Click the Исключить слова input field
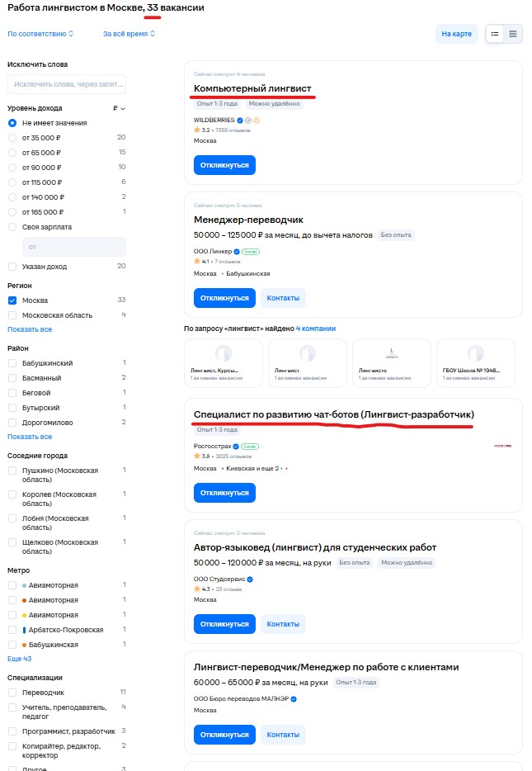The width and height of the screenshot is (532, 771). pos(67,84)
